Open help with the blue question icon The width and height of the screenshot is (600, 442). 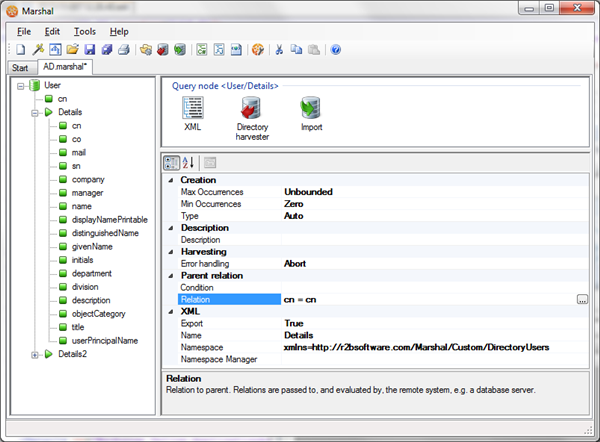coord(336,49)
